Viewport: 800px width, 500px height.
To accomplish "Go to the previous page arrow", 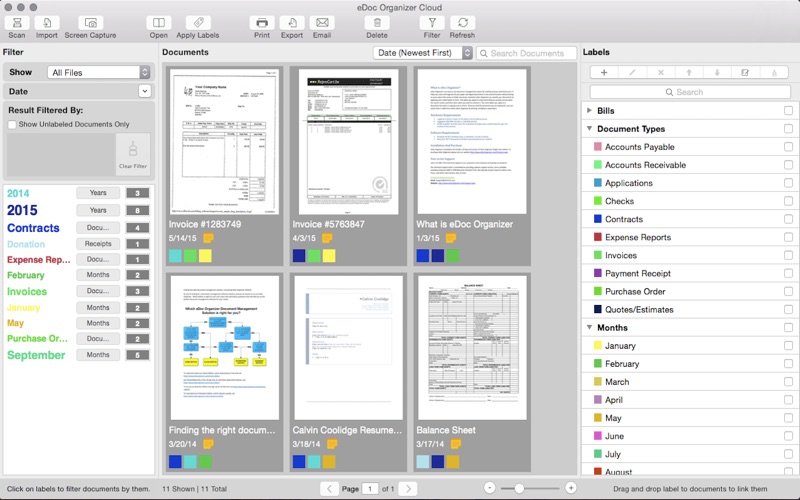I will tap(329, 489).
